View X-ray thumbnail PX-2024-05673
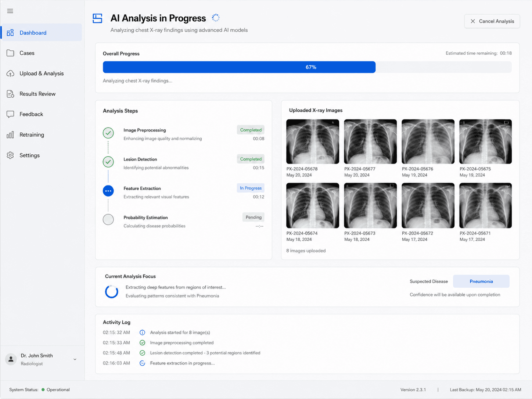This screenshot has width=532, height=399. 370,206
